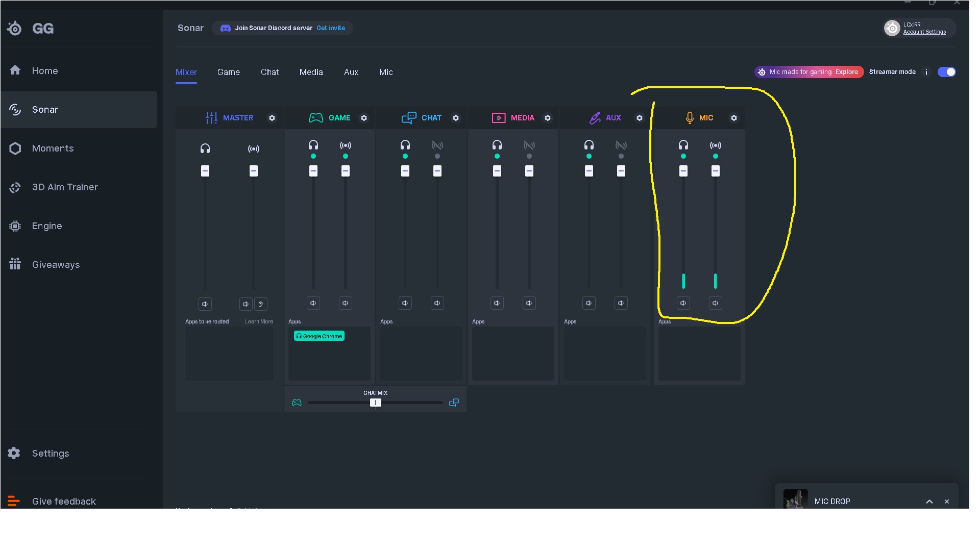Click the Get invite link
980x551 pixels.
point(331,28)
